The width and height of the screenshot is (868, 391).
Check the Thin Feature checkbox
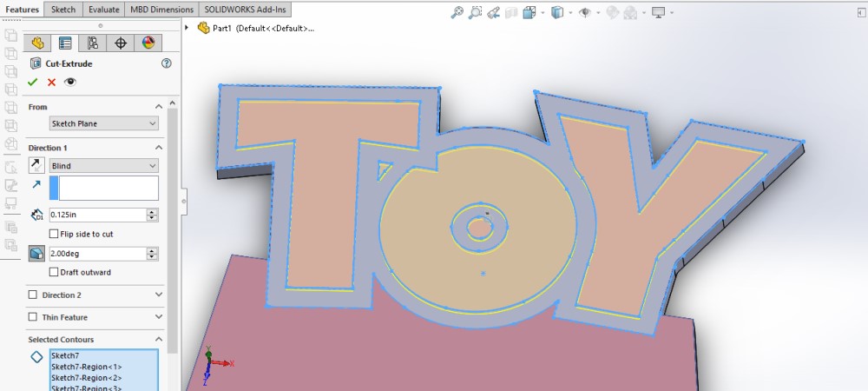click(33, 317)
